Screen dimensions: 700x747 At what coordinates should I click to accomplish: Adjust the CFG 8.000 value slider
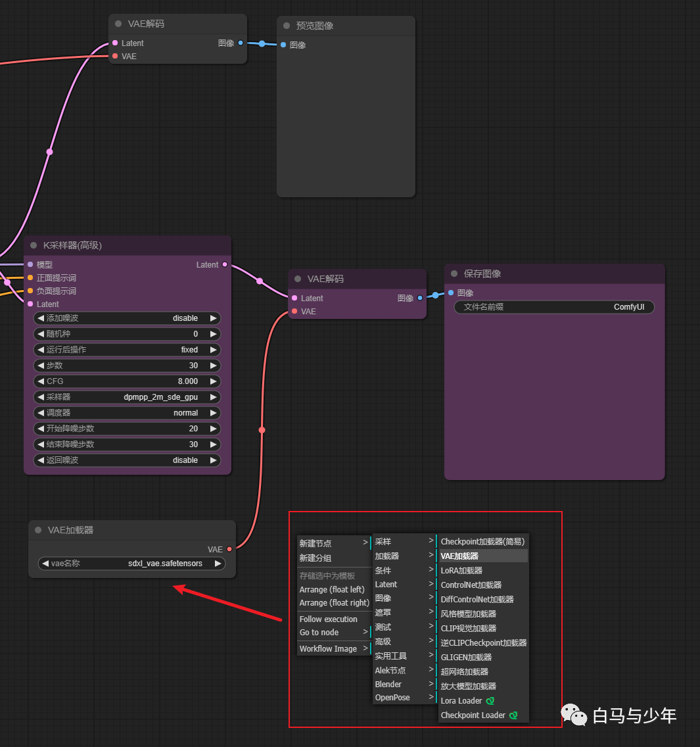pos(127,381)
